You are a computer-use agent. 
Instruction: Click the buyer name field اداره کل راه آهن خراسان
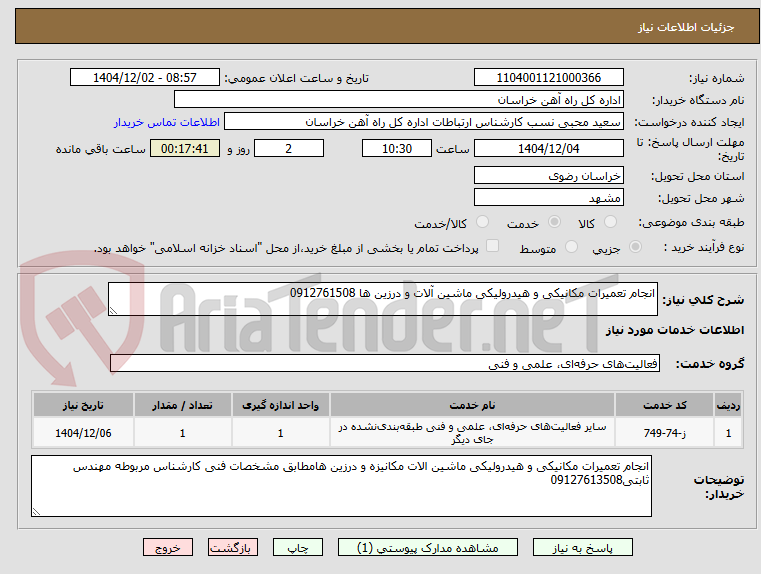click(398, 99)
